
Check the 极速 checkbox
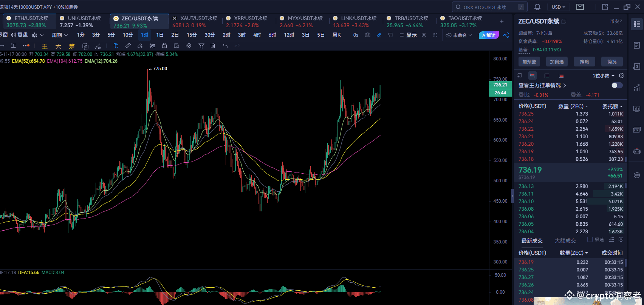click(590, 240)
